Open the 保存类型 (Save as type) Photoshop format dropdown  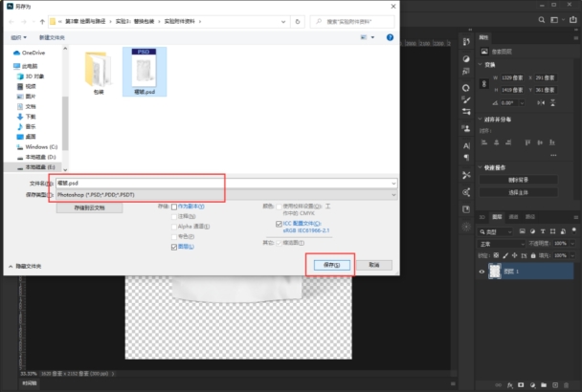click(x=227, y=195)
